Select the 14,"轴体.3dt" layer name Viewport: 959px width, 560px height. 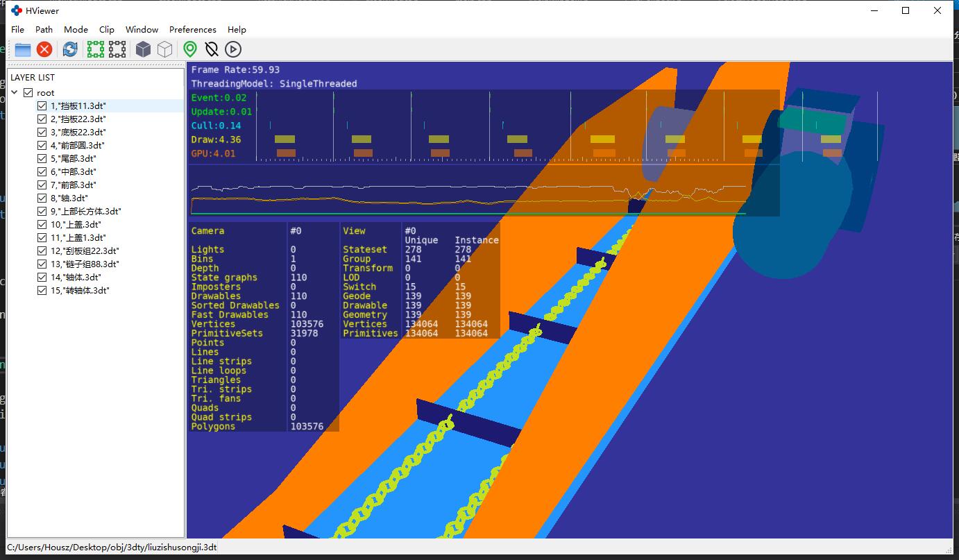click(76, 277)
